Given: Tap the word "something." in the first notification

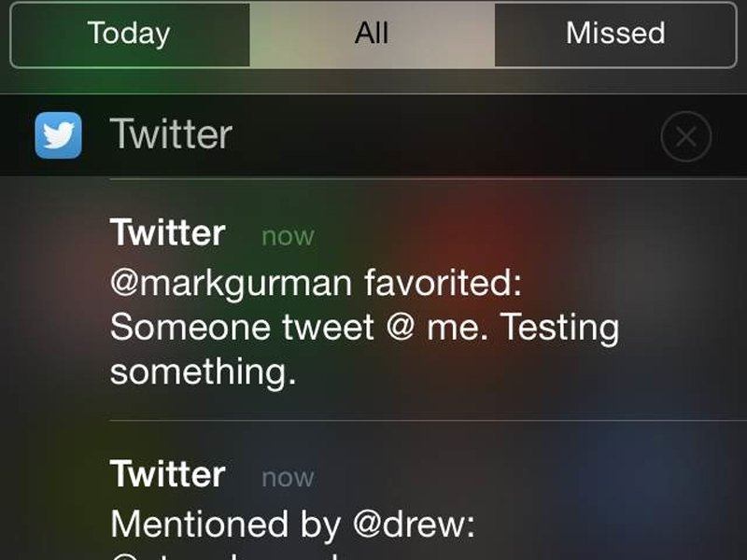Looking at the screenshot, I should [x=203, y=371].
